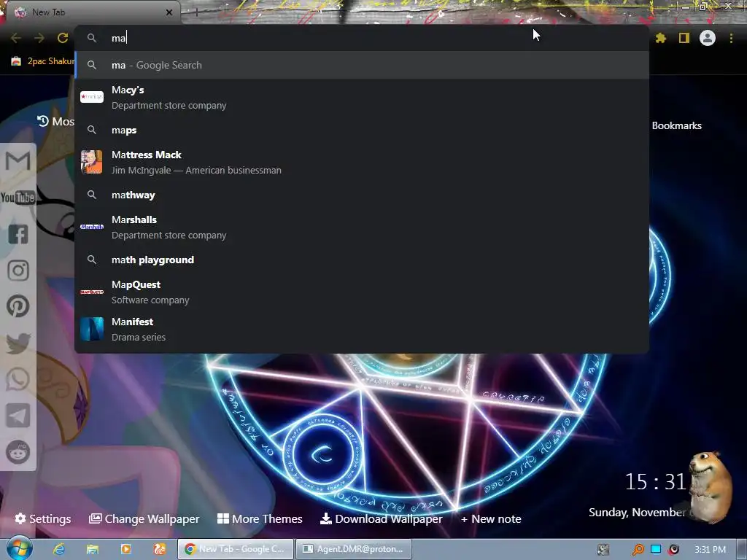Open the Instagram sidebar shortcut
Viewport: 747px width, 560px height.
tap(18, 270)
